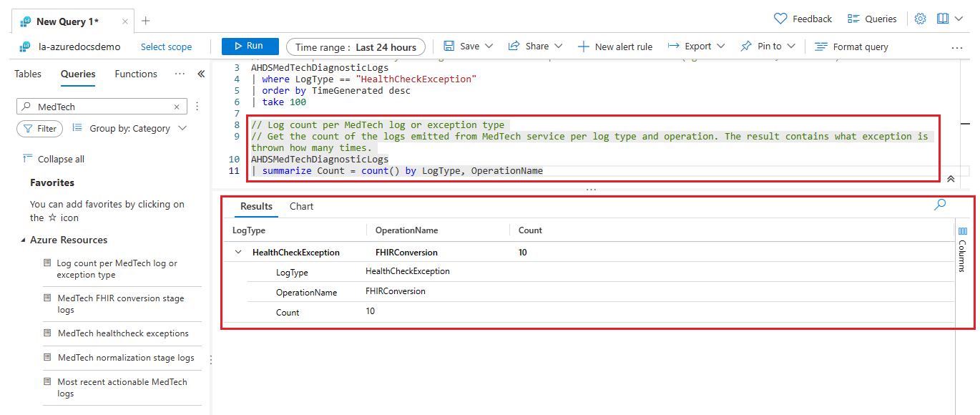Screen dimensions: 980x415
Task: Select the expanded Count value 10
Action: point(370,311)
